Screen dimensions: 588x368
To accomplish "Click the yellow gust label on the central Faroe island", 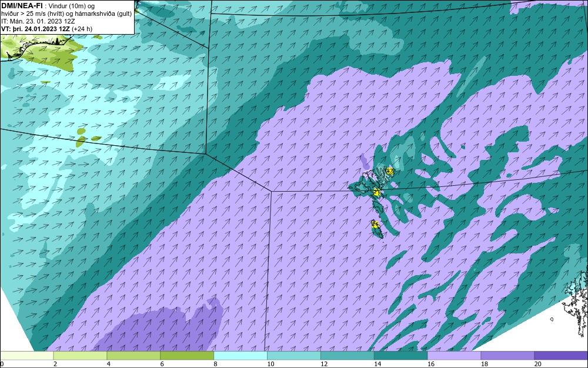I will click(x=377, y=193).
